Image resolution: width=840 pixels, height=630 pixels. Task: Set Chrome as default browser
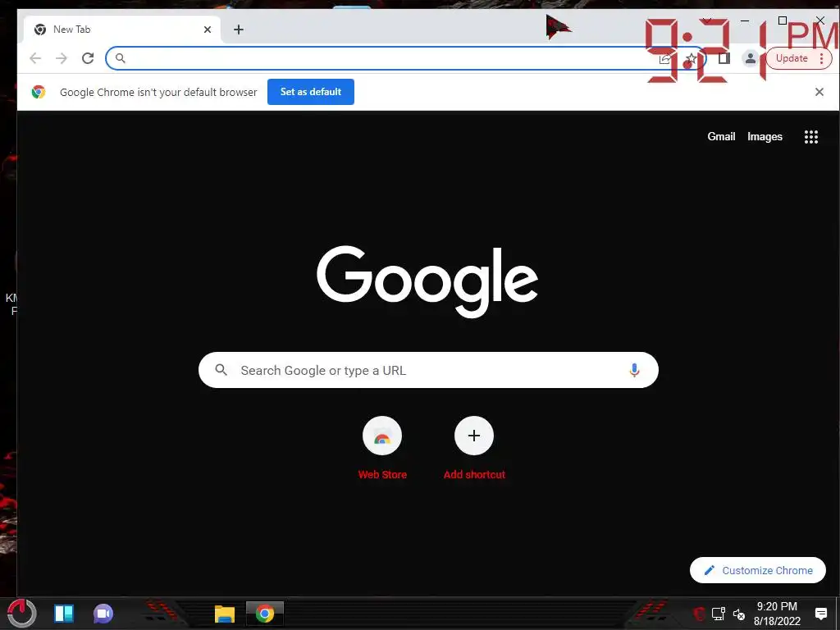(311, 92)
